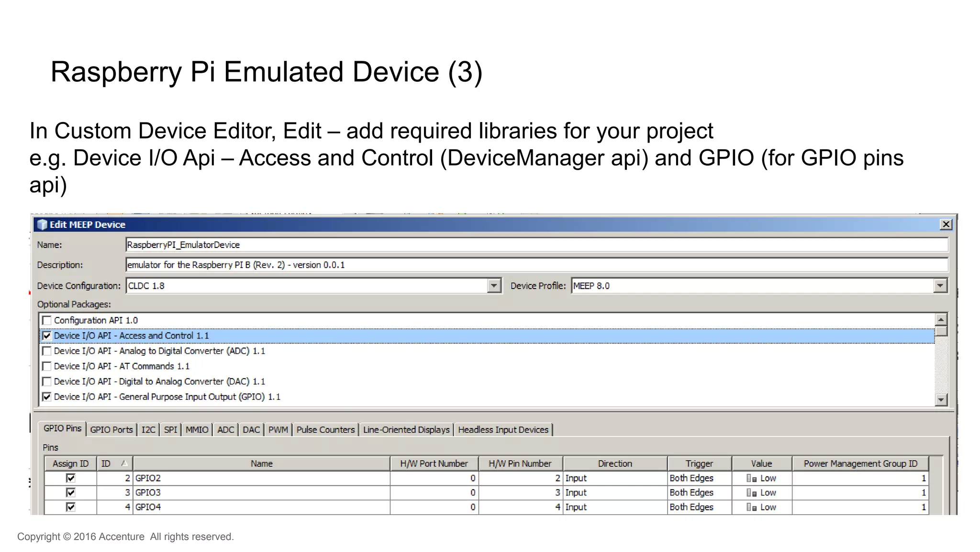The image size is (980, 552).
Task: Open the PWM tab
Action: 278,430
